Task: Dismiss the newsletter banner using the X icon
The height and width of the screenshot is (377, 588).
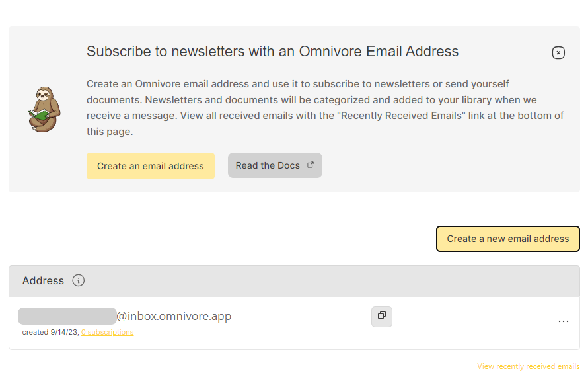Action: coord(558,52)
